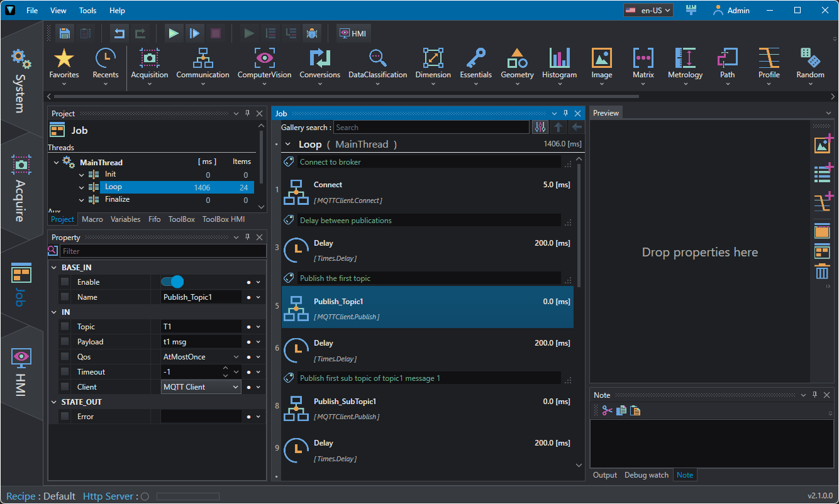This screenshot has width=839, height=504.
Task: Collapse the MainThread tree node
Action: tap(56, 162)
